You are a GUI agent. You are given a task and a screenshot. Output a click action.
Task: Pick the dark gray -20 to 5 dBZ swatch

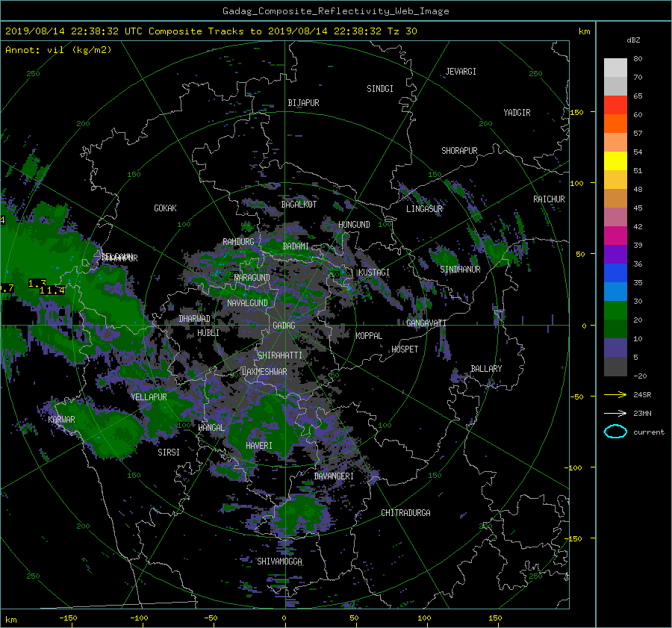(615, 366)
